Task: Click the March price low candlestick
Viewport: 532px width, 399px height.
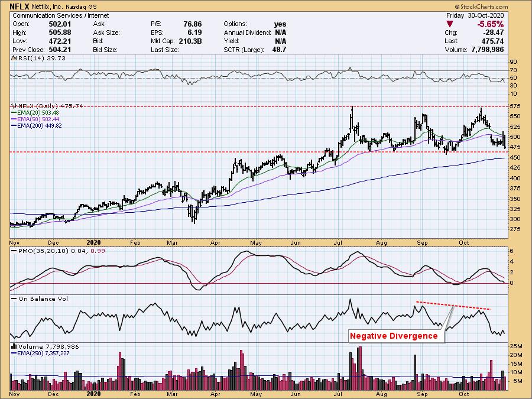Action: click(x=194, y=221)
